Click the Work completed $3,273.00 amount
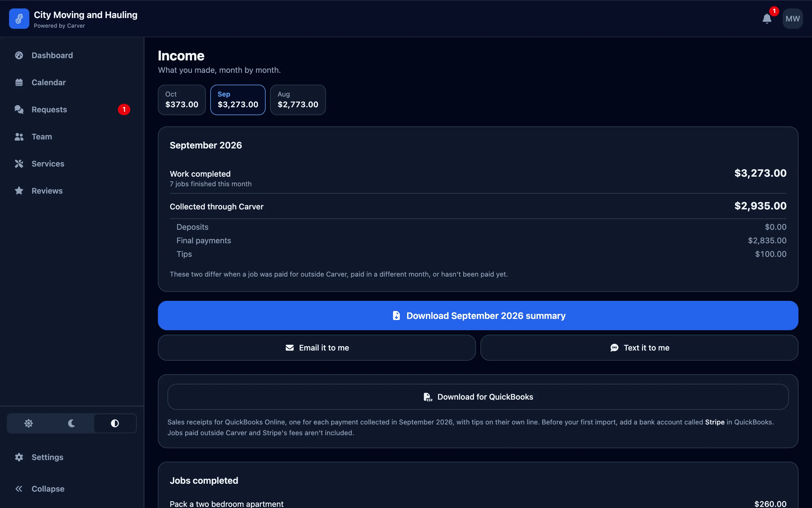812x508 pixels. [760, 173]
